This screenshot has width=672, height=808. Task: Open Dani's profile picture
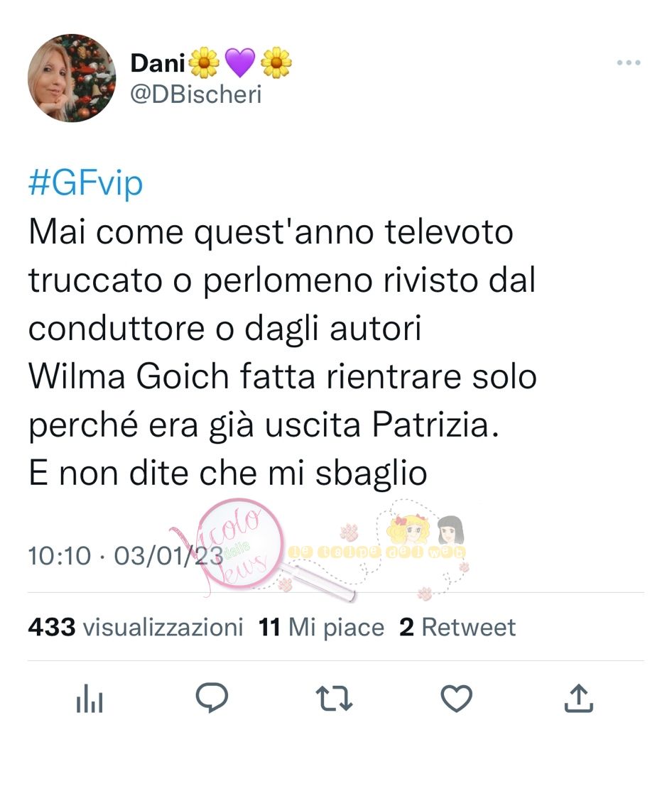point(72,78)
